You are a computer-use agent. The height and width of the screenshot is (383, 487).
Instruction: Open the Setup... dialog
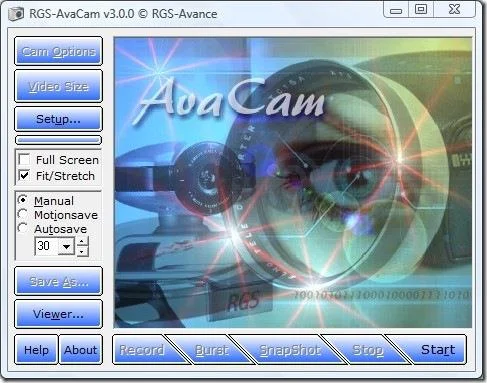click(x=58, y=119)
